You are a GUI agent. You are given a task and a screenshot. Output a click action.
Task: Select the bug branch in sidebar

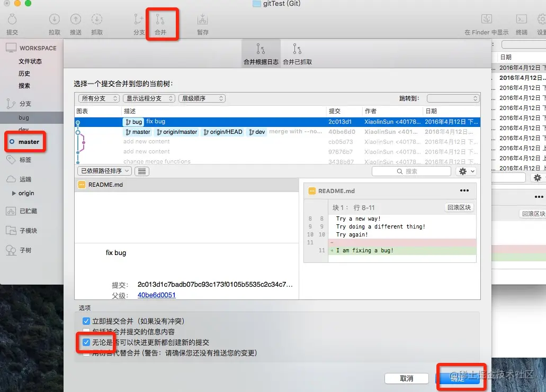point(32,117)
